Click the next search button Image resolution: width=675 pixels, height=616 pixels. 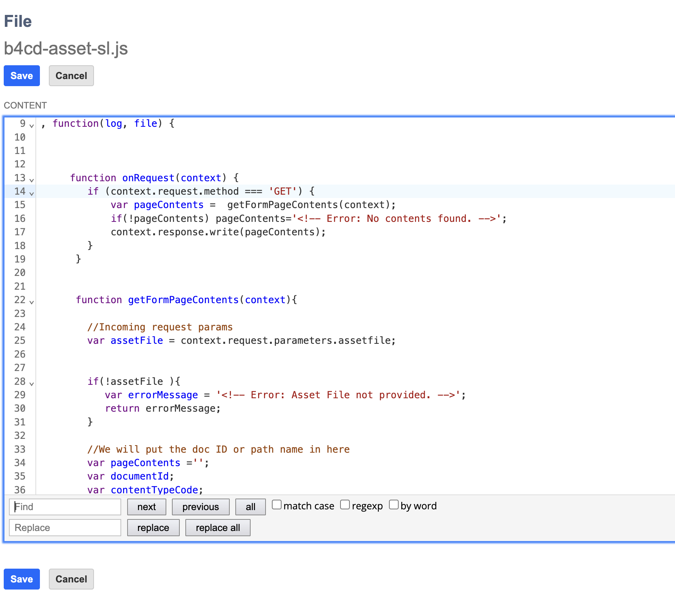coord(147,507)
